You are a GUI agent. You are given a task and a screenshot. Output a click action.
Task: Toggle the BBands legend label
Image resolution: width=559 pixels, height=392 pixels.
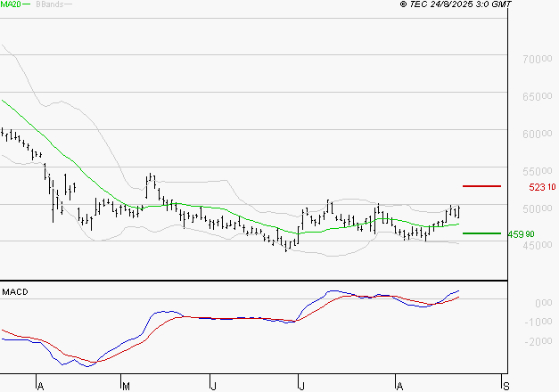49,4
